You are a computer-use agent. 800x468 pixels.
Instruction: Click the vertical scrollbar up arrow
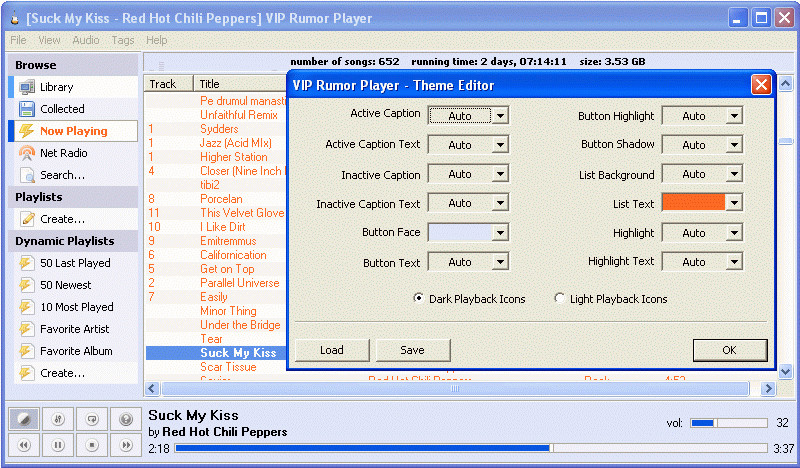coord(786,83)
